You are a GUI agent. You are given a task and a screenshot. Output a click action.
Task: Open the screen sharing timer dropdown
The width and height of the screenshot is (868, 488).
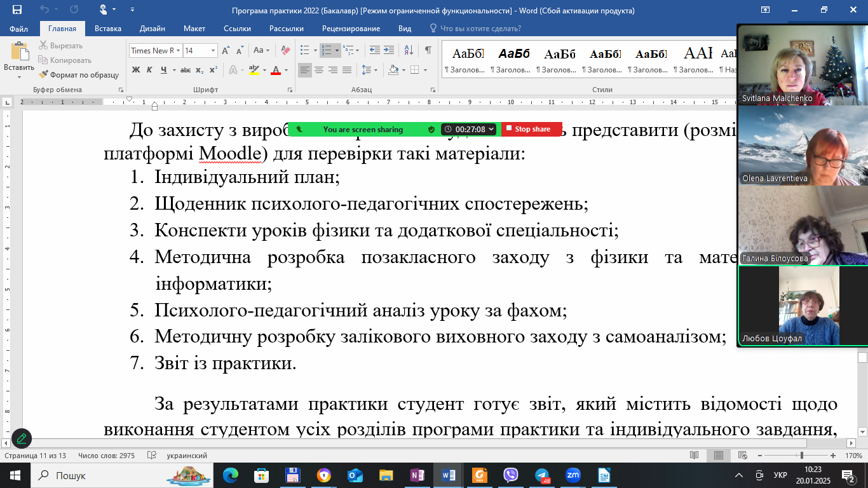click(x=491, y=130)
